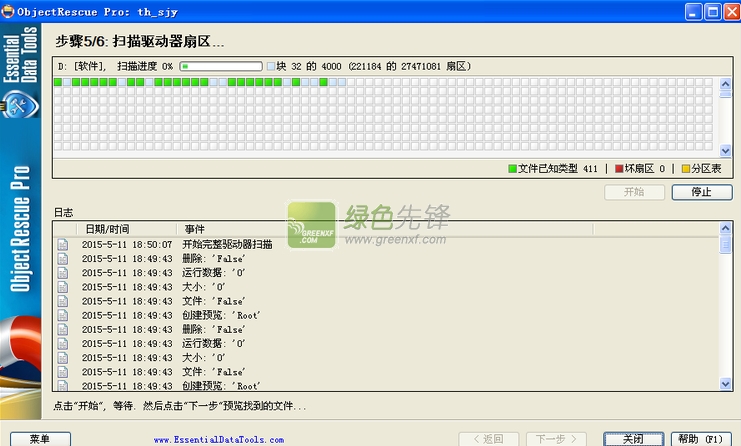This screenshot has height=446, width=741.
Task: Click the 停止 (Stop) button
Action: tap(702, 192)
